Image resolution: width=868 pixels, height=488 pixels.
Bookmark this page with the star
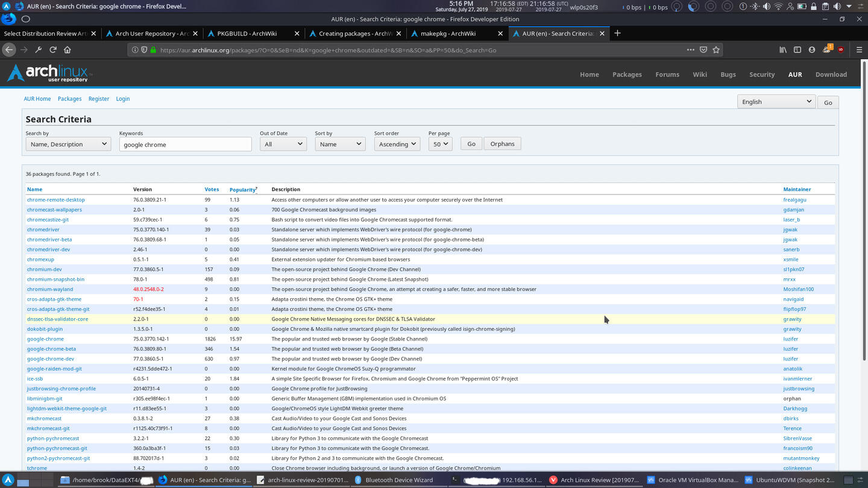tap(716, 49)
